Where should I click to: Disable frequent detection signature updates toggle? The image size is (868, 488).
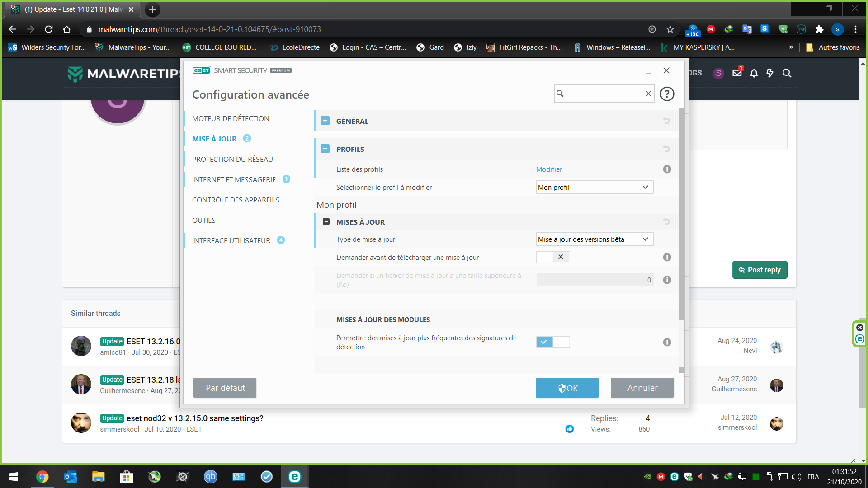coord(553,342)
